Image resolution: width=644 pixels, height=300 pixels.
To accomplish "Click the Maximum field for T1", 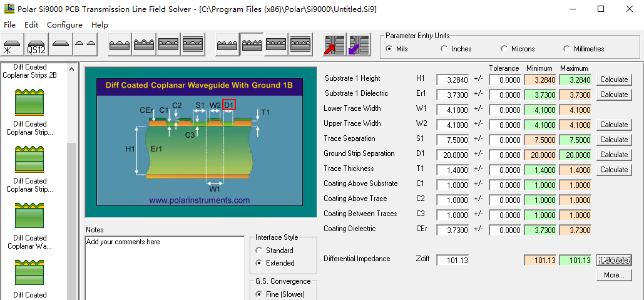I will 575,170.
